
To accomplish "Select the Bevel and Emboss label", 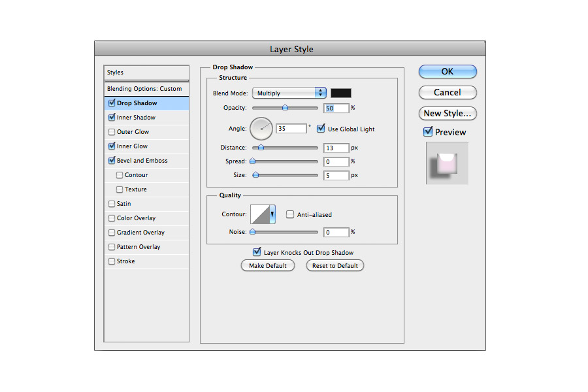I will click(x=142, y=161).
